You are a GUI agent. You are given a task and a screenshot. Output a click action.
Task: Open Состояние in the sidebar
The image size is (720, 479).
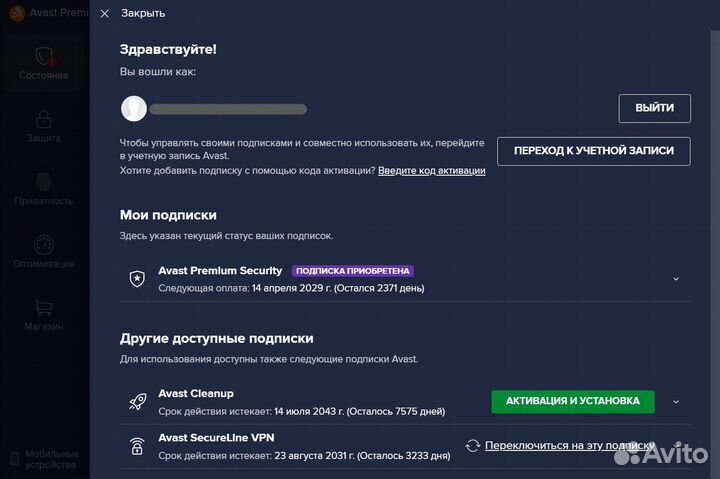[44, 64]
